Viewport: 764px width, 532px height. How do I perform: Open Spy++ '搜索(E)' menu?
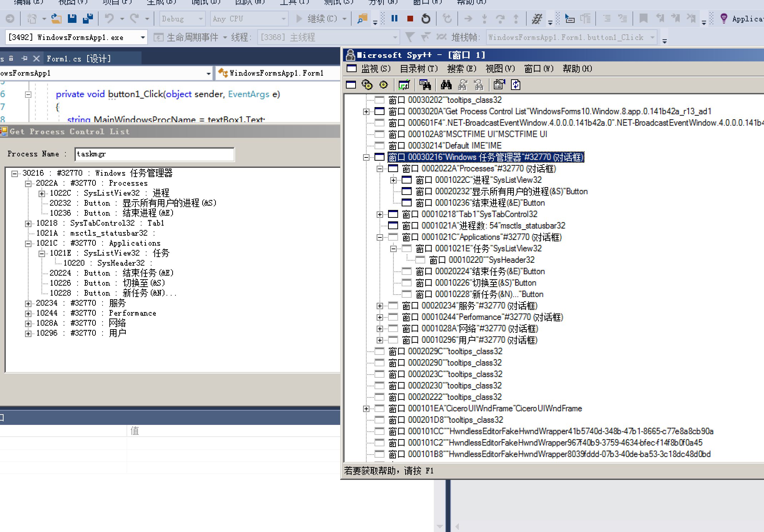pos(461,69)
